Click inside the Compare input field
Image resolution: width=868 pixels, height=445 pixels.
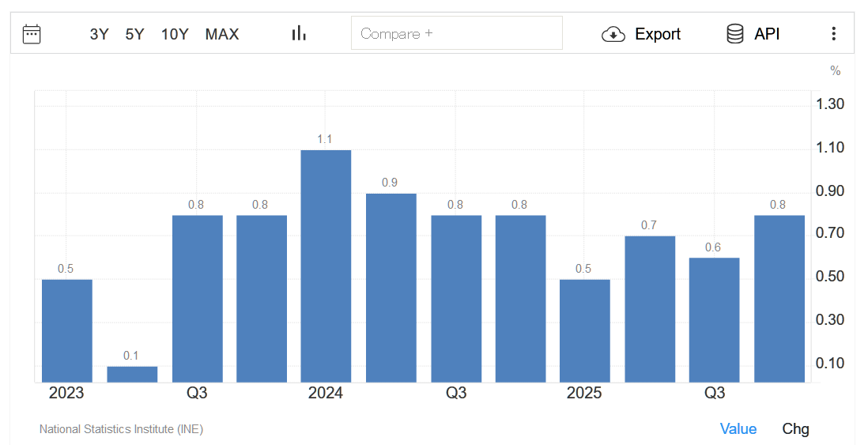[456, 33]
